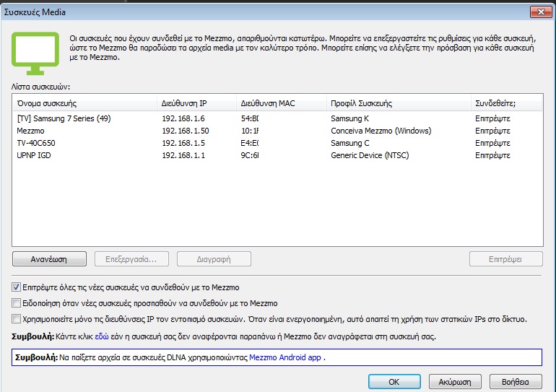556x392 pixels.
Task: Click IP address 192.168.1.5
Action: [183, 143]
